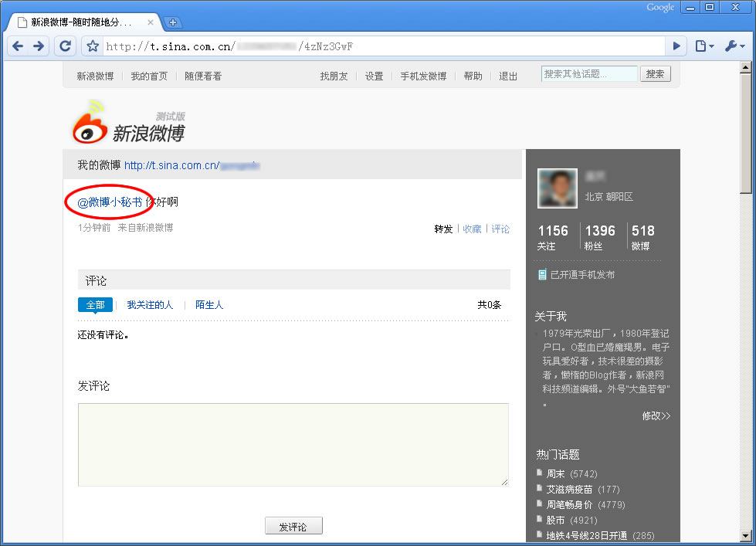Click 收藏 to favorite the post
Screen dimensions: 756x546
pyautogui.click(x=472, y=229)
